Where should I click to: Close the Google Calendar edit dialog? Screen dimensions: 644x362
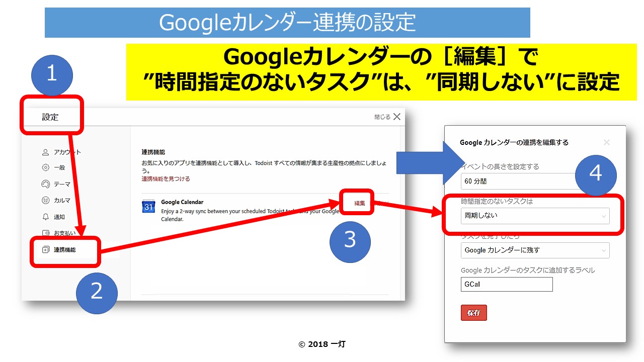607,142
